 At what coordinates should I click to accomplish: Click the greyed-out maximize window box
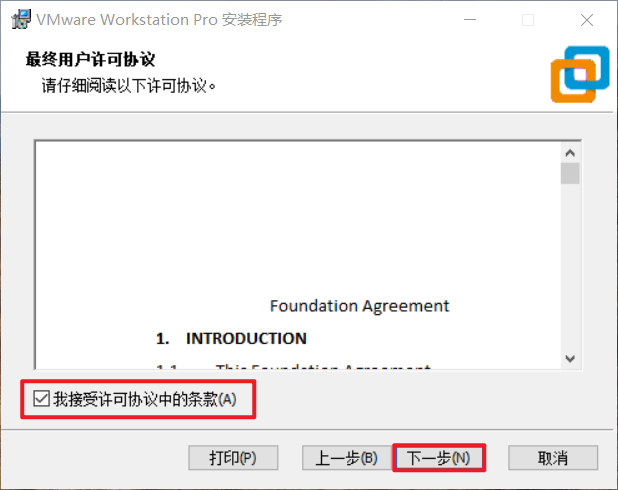(528, 20)
